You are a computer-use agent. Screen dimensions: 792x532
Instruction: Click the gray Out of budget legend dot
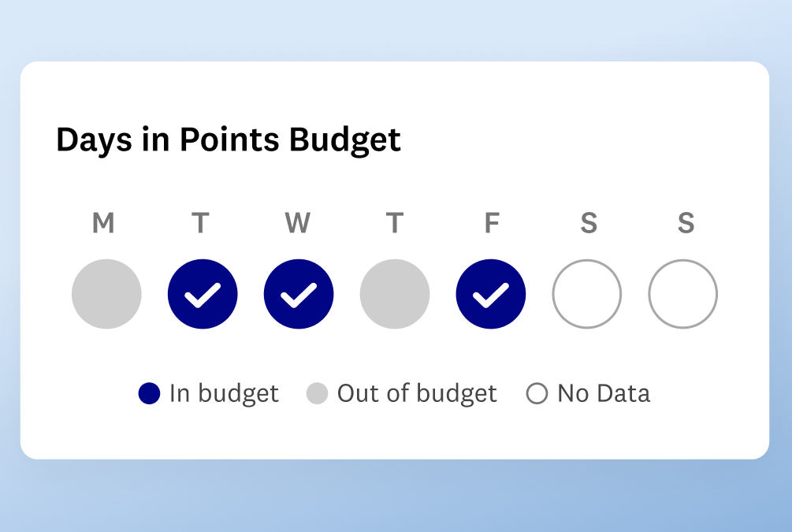[317, 393]
